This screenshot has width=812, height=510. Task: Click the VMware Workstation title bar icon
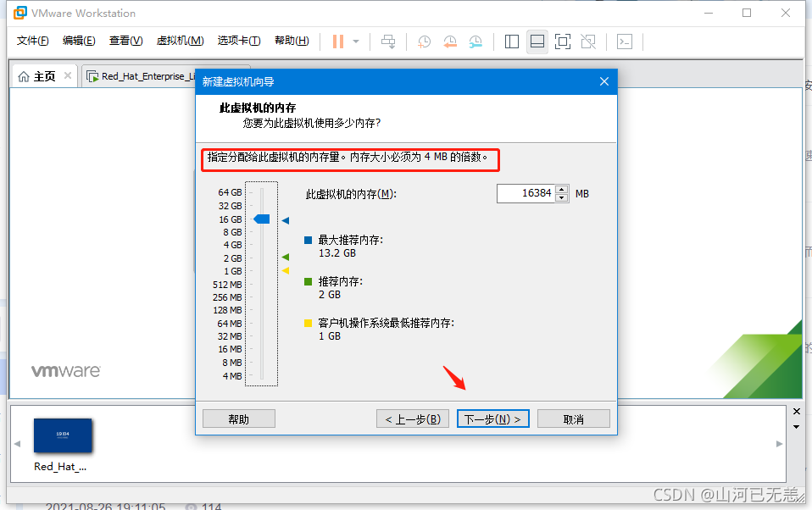point(20,13)
